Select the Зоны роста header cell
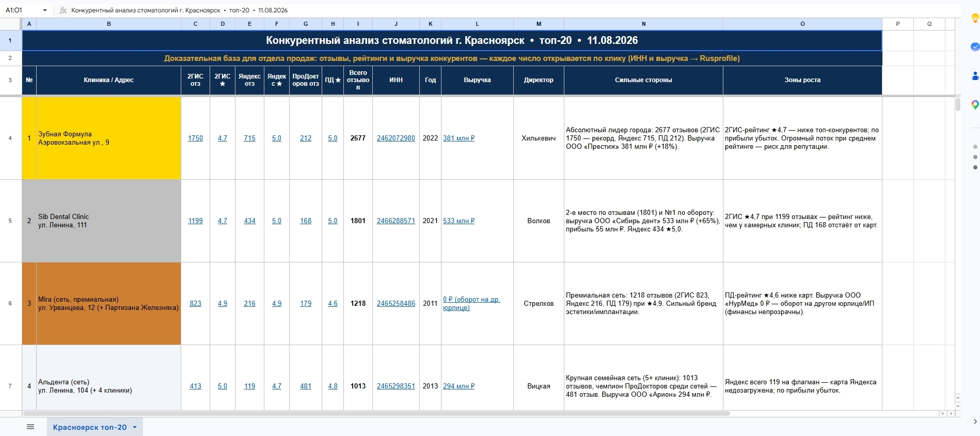Screen dimensions: 980x436 802,80
